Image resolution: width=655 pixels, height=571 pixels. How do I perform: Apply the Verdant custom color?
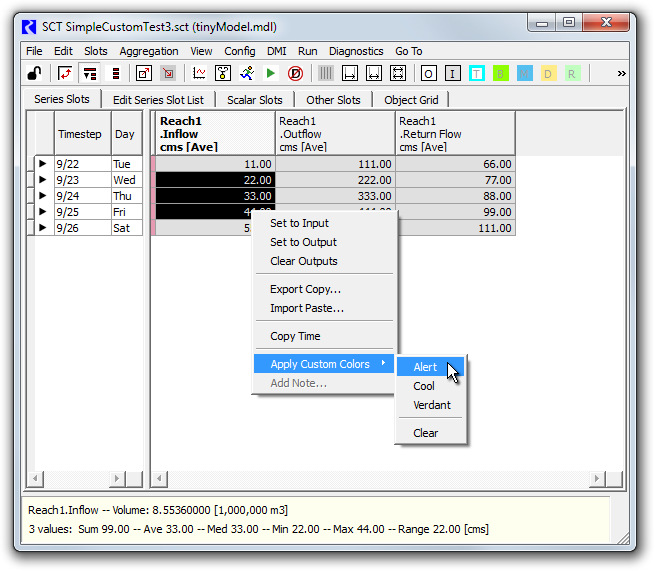click(430, 405)
